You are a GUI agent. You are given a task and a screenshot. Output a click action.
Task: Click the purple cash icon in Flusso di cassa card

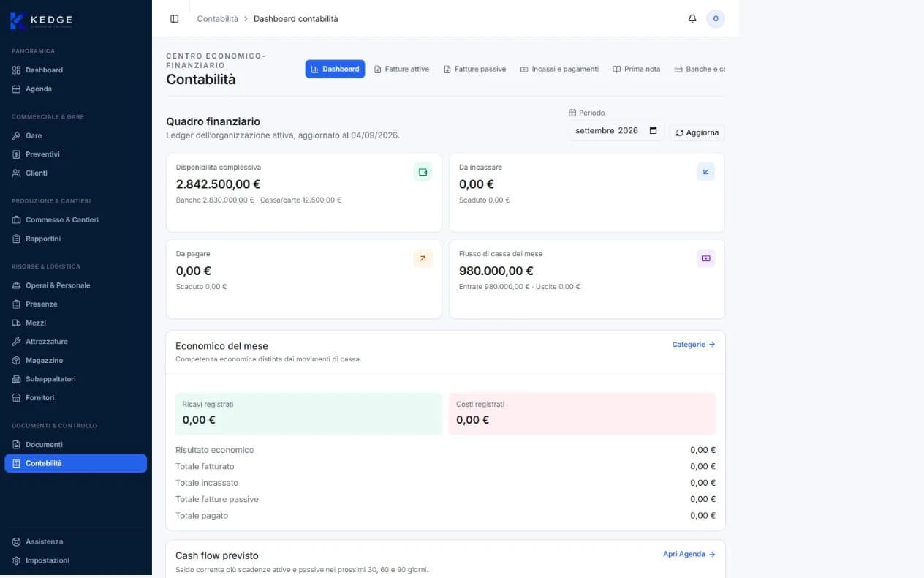[705, 258]
